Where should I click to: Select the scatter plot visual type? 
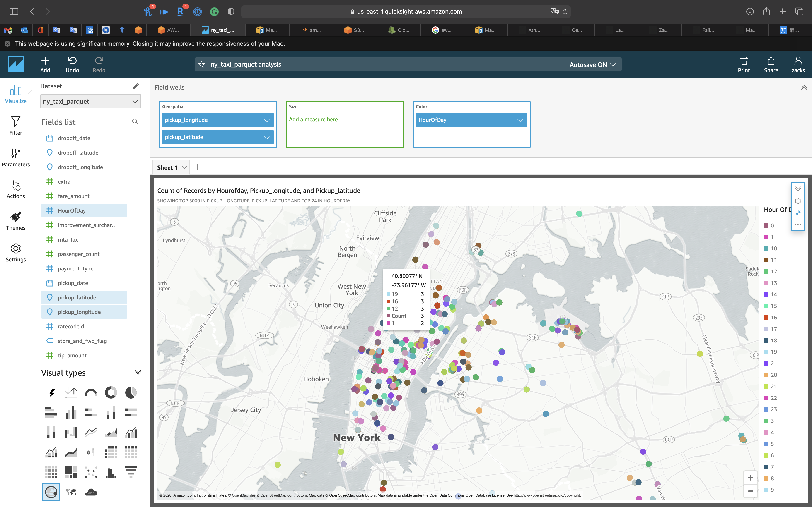[x=91, y=472]
